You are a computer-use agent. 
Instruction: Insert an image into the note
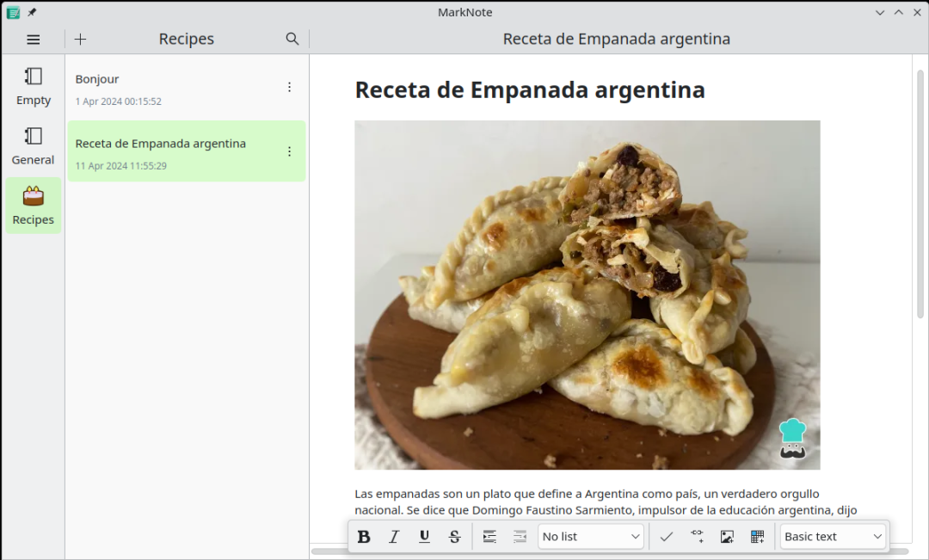coord(727,537)
